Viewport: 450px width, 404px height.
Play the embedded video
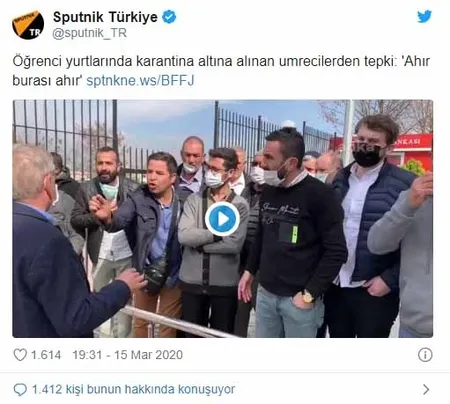coord(222,219)
